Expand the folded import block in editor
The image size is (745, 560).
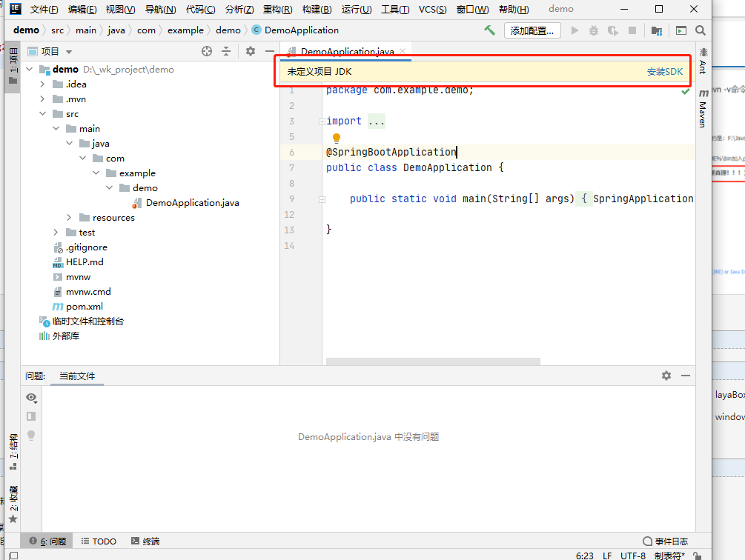(322, 121)
